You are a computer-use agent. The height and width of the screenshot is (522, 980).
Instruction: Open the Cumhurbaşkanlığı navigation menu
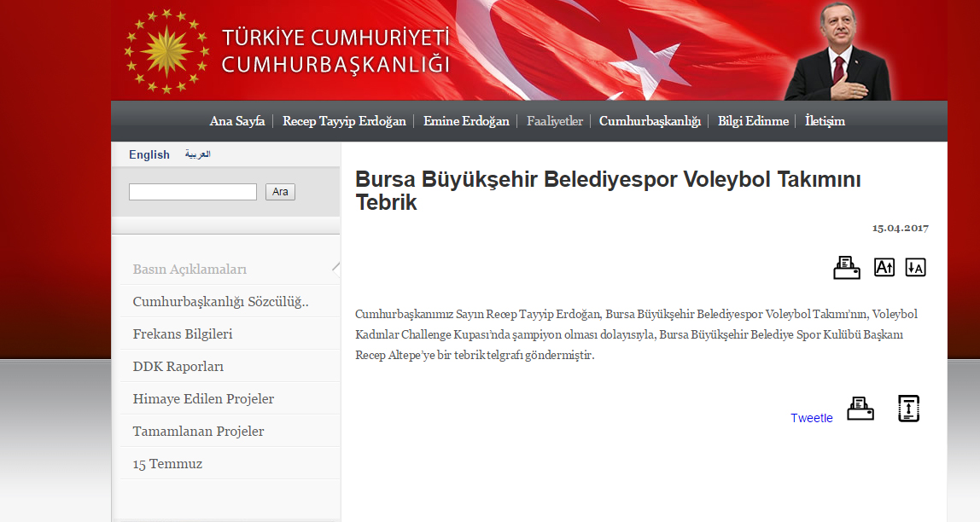(x=650, y=121)
